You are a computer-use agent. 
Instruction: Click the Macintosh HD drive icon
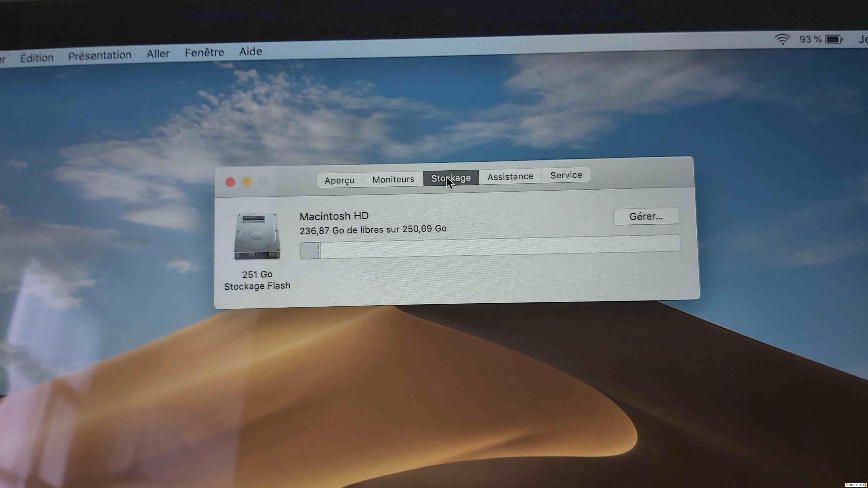pos(257,236)
